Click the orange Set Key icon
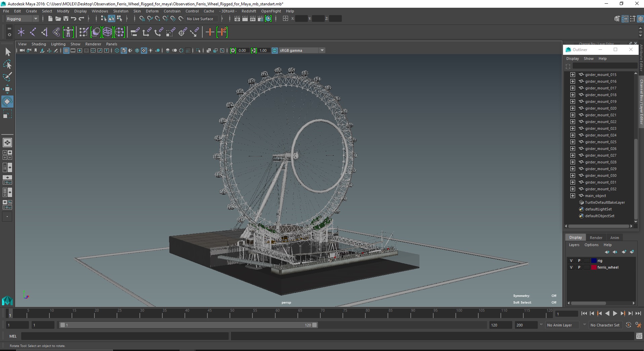 click(x=210, y=32)
